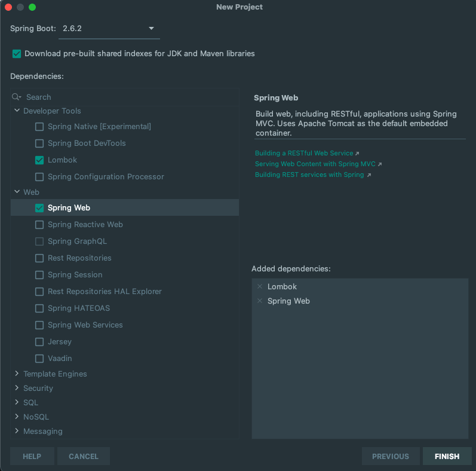The height and width of the screenshot is (471, 476).
Task: Focus the dependencies Search field
Action: (125, 97)
